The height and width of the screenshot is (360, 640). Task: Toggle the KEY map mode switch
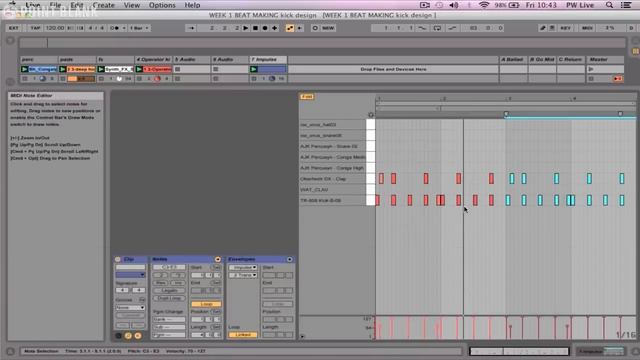(x=566, y=28)
